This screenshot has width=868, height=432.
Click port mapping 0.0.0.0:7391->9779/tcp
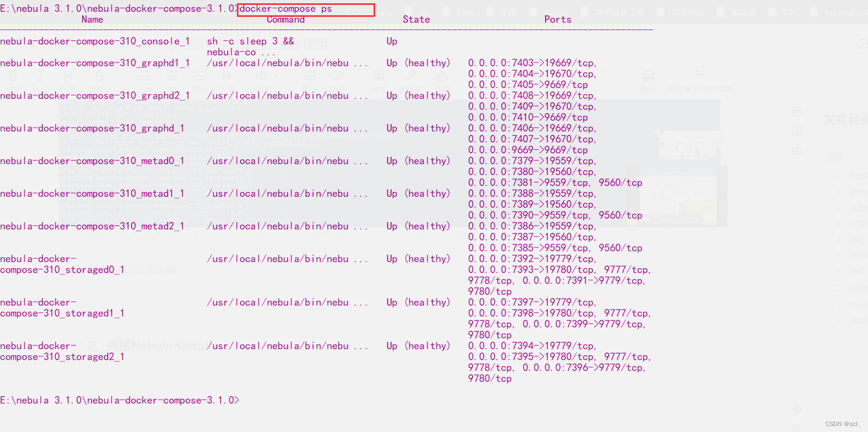click(584, 281)
